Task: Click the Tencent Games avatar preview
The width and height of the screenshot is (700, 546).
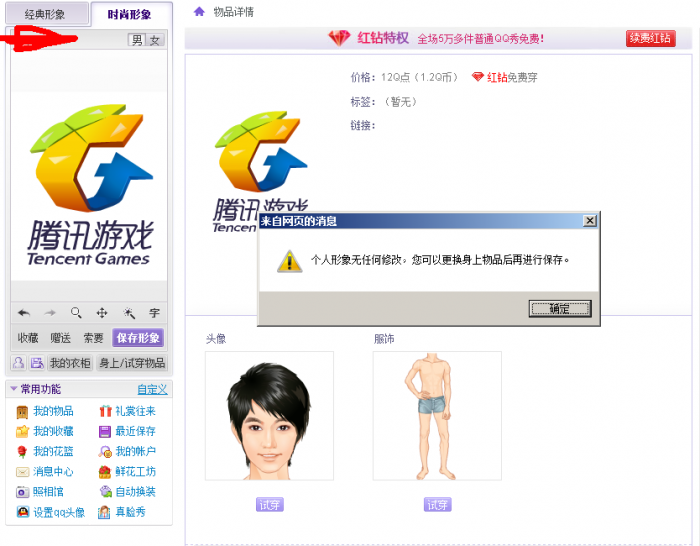Action: click(x=89, y=186)
